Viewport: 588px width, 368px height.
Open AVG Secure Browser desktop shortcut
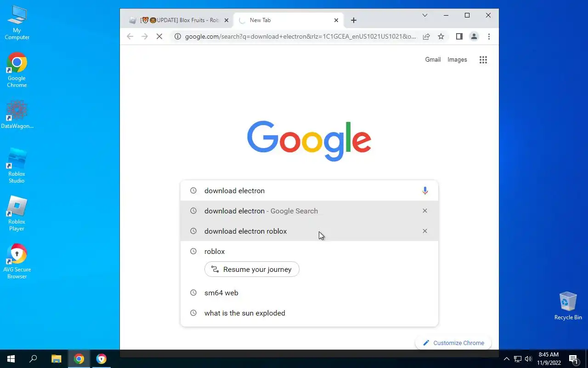coord(17,262)
